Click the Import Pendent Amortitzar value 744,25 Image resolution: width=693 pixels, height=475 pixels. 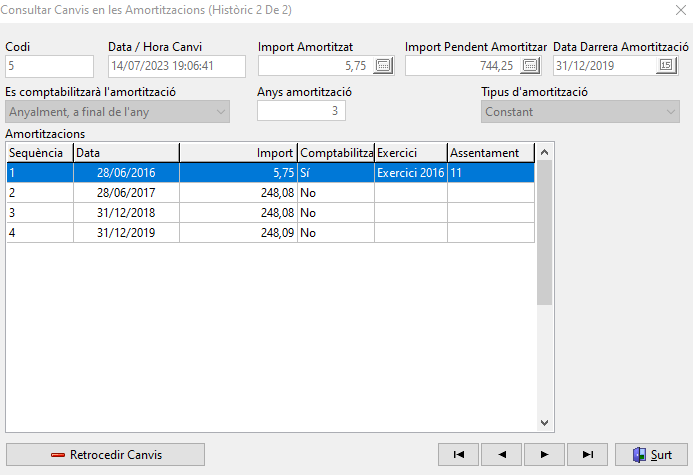496,66
